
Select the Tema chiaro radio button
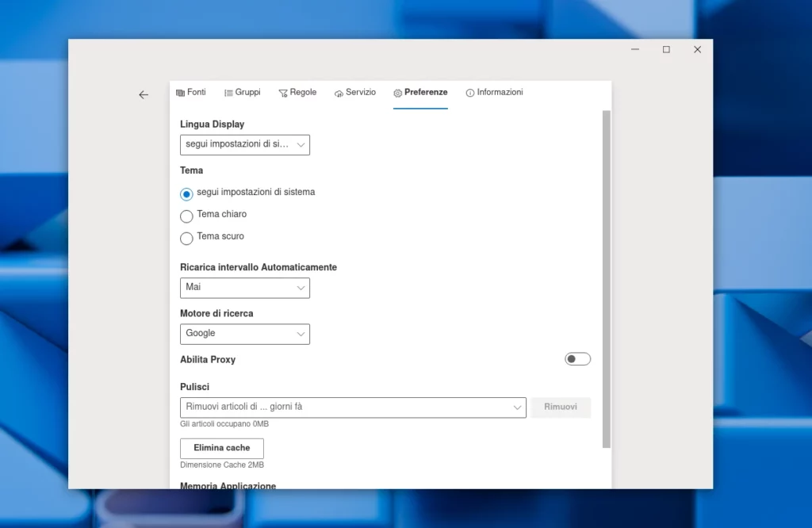click(x=186, y=215)
